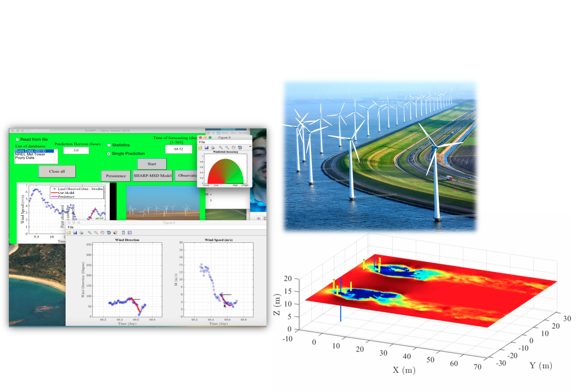Insert colorbar icon in Figure 2 toolbar

123,233
